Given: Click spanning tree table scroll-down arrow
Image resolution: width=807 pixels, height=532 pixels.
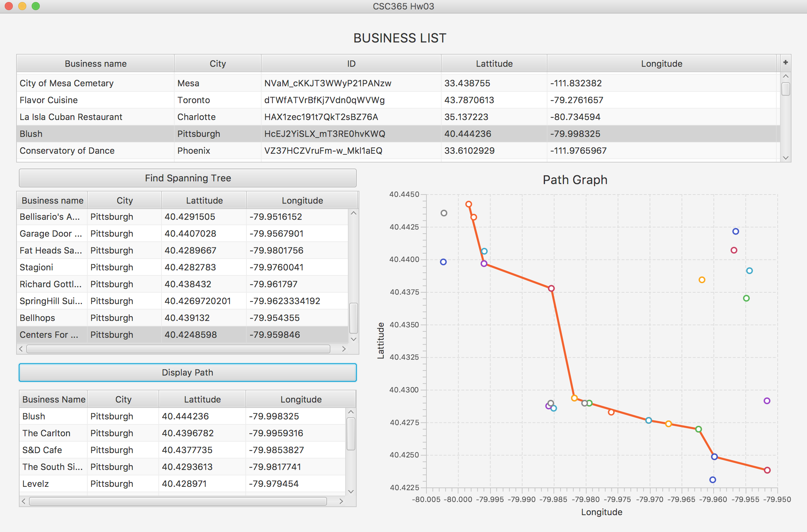Looking at the screenshot, I should tap(354, 339).
